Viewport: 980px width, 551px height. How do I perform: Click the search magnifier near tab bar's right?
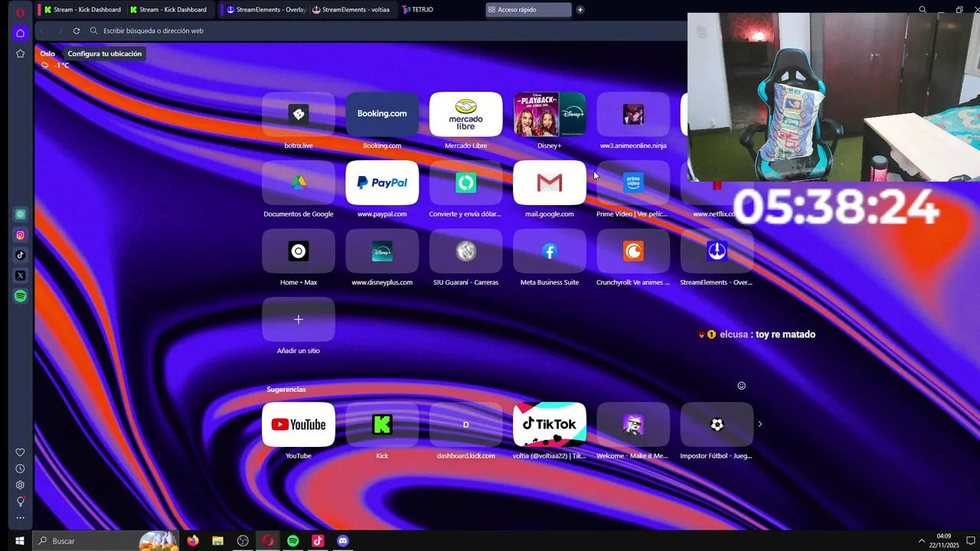click(x=923, y=10)
